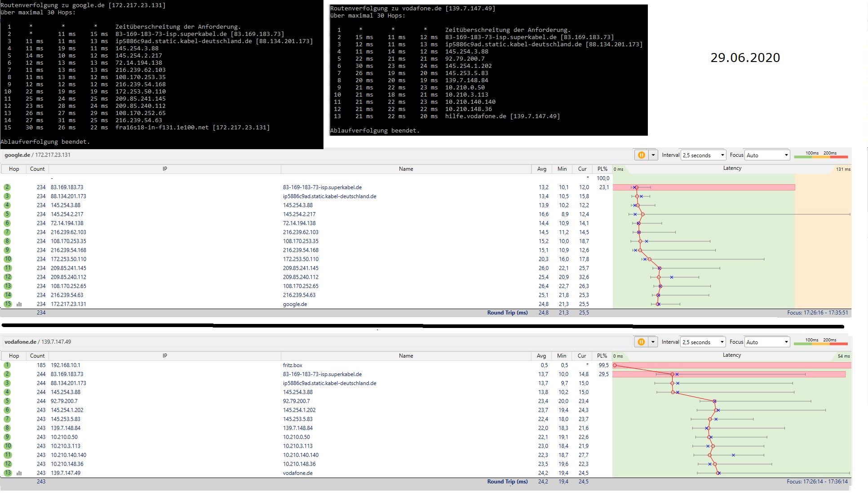This screenshot has width=868, height=496.
Task: Sort vodafone.de table by PL% column
Action: click(602, 356)
